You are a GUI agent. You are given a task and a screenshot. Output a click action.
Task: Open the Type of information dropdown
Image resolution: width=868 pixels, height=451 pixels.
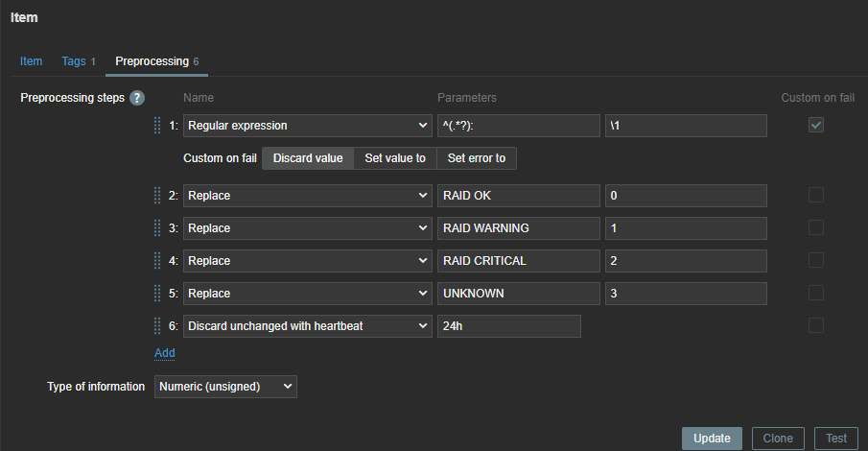coord(225,386)
